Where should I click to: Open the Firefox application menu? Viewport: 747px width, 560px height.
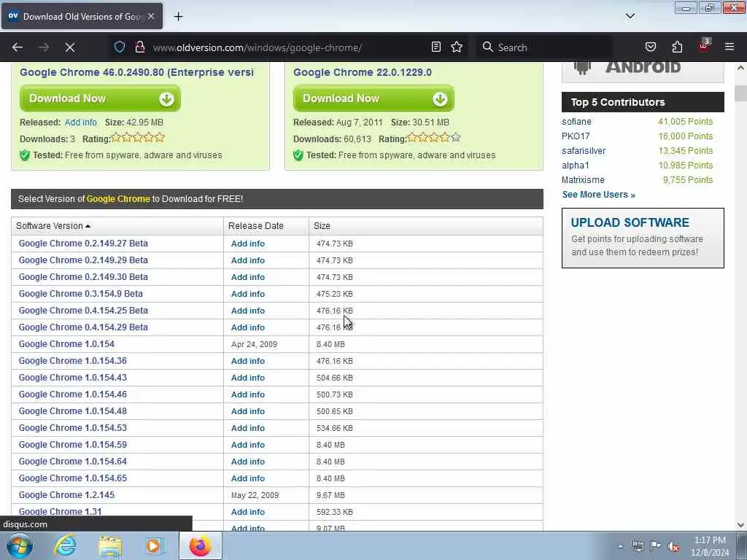(x=729, y=47)
